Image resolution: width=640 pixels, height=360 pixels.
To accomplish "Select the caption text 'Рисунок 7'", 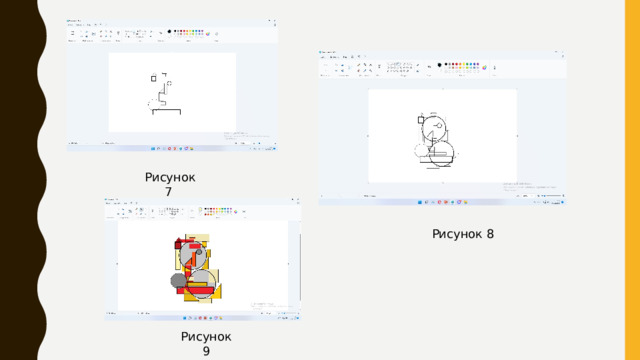I will (x=170, y=184).
